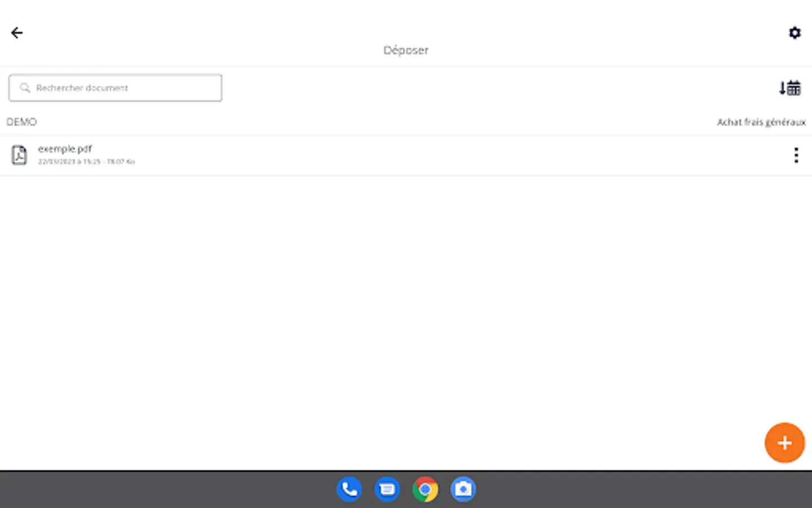Open settings via the gear icon

(x=795, y=33)
